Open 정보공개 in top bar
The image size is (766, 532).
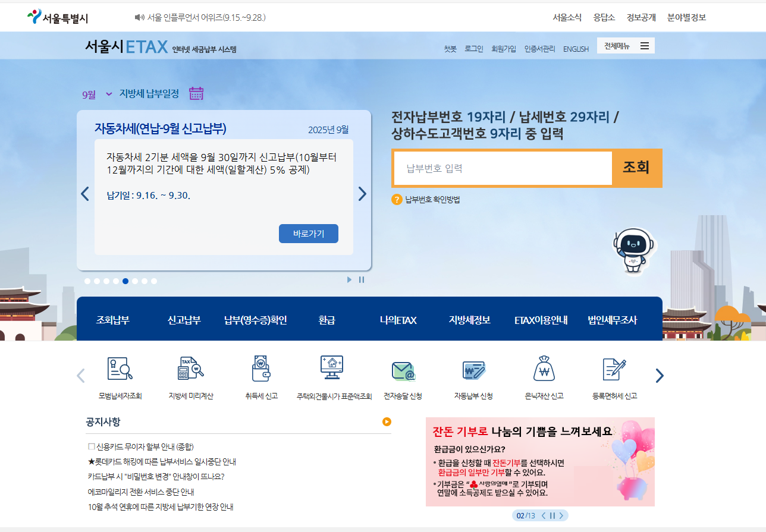tap(641, 17)
